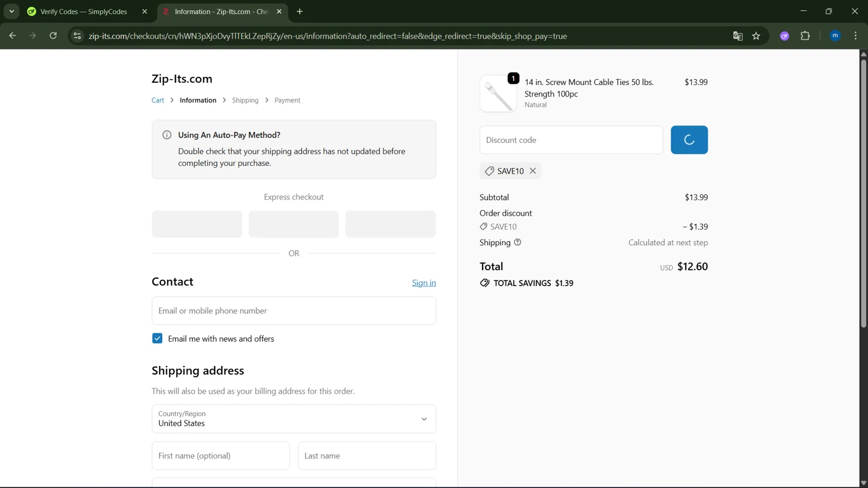The width and height of the screenshot is (868, 488).
Task: Click the product name 14 in. Screw Mount Cable Ties
Action: (589, 88)
